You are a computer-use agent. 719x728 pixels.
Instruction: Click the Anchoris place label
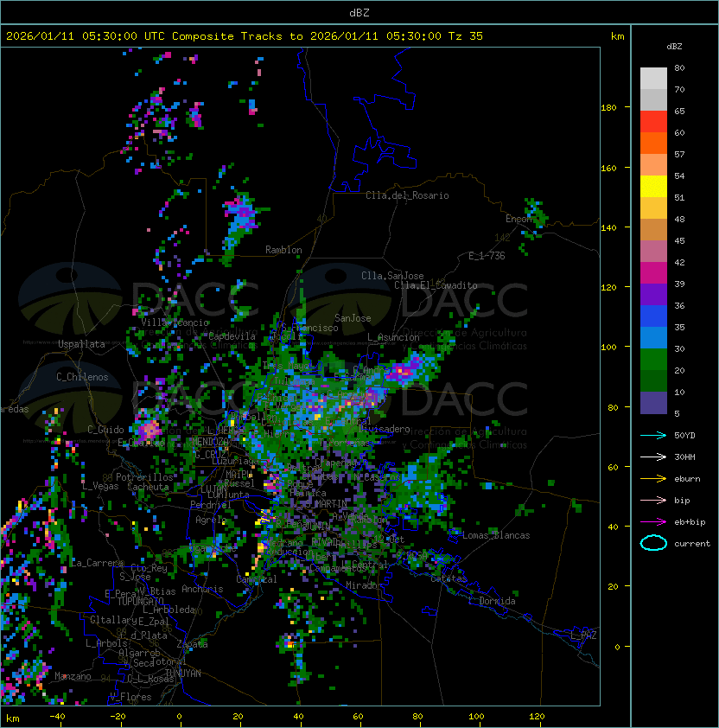click(x=202, y=589)
